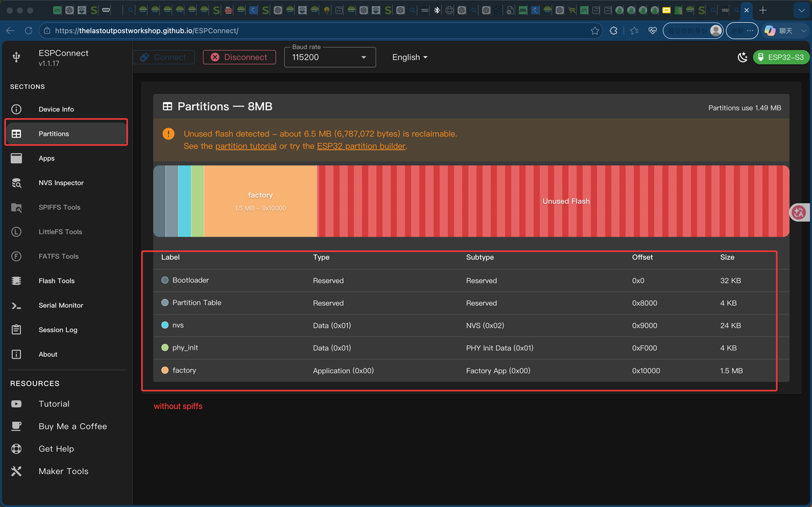Click the Bootloader row label
Screen dimensions: 812x507
click(190, 280)
